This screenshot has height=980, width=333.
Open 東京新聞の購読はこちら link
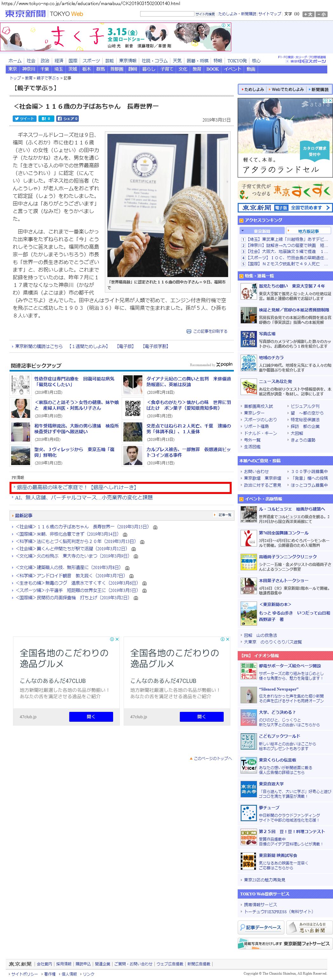39,346
